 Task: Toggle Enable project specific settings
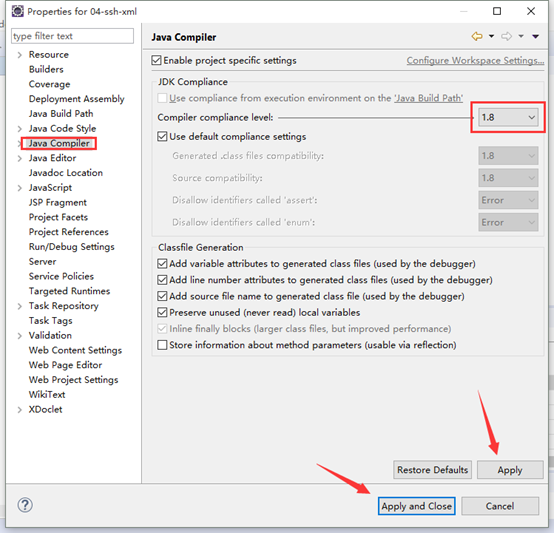pyautogui.click(x=156, y=60)
